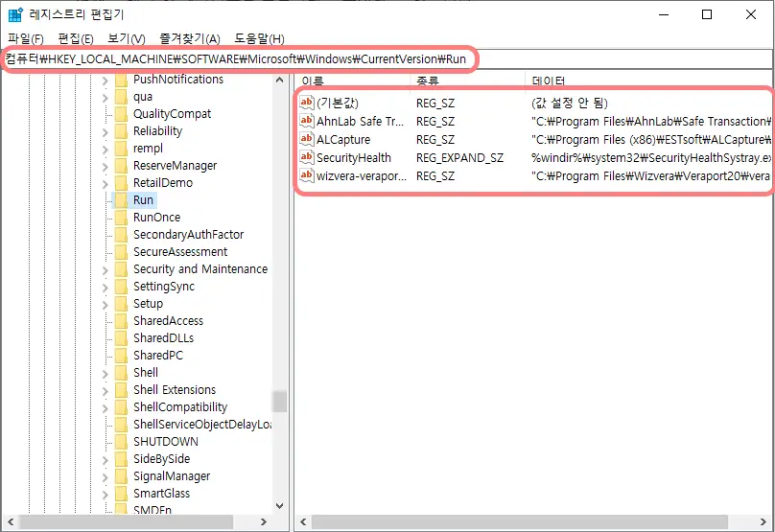
Task: Open the 파일(F) menu
Action: [25, 38]
